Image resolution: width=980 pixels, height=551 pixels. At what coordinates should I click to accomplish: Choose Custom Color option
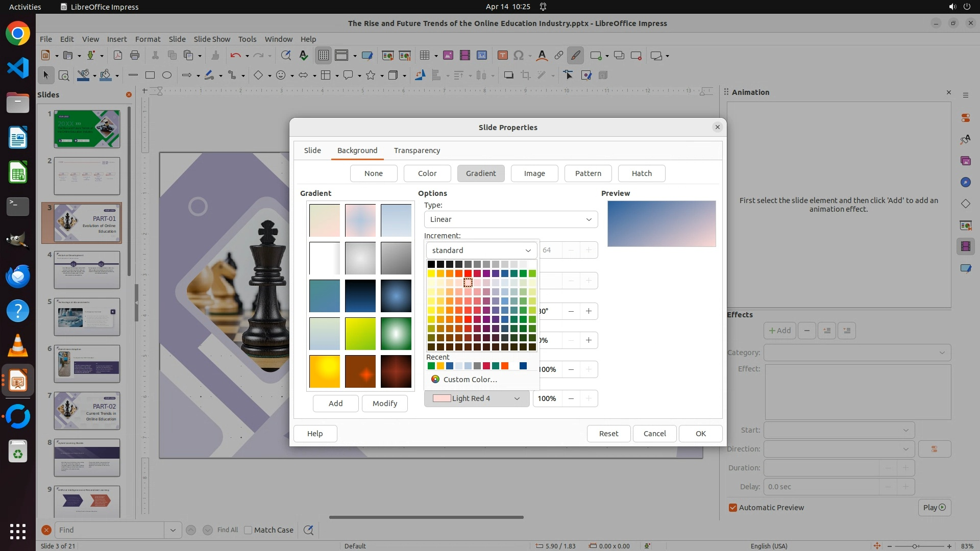click(x=470, y=380)
